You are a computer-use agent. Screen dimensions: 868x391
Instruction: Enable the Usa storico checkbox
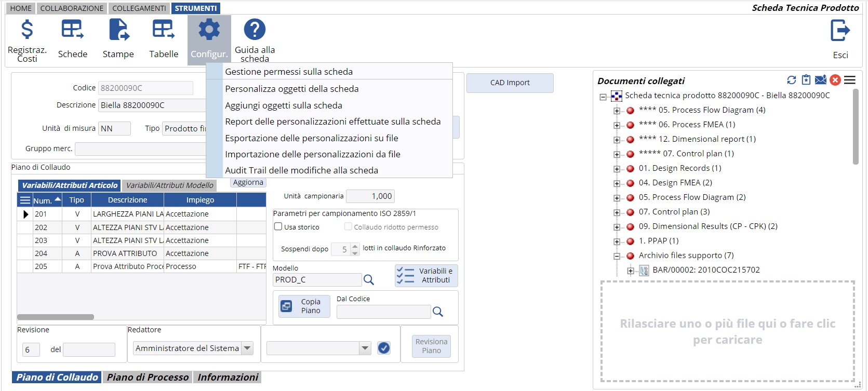[x=278, y=227]
